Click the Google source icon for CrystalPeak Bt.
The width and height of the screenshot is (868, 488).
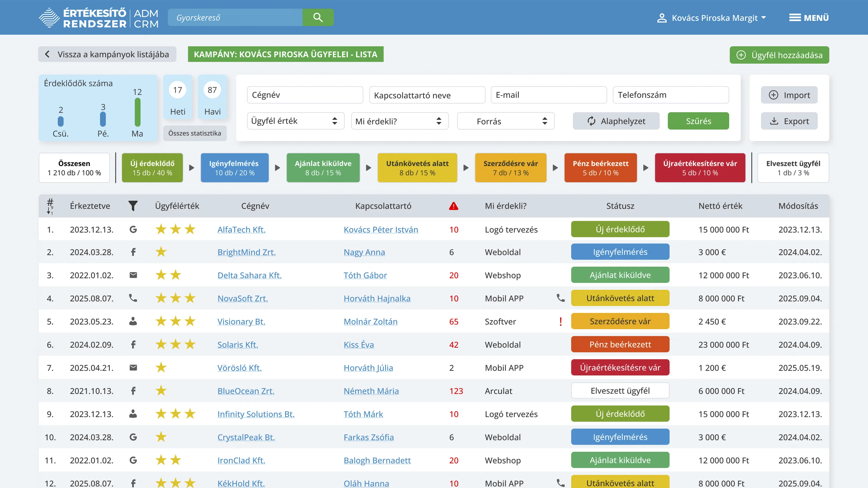point(133,437)
